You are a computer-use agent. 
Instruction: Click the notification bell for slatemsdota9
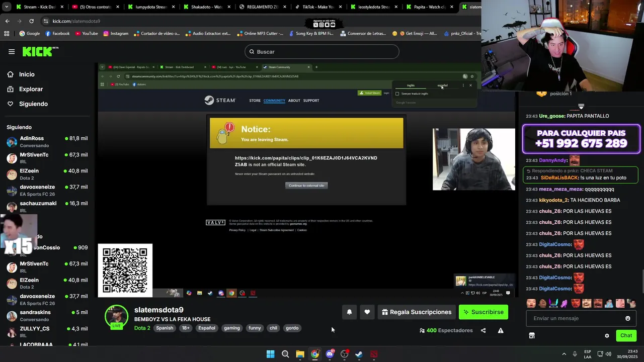[x=349, y=312]
